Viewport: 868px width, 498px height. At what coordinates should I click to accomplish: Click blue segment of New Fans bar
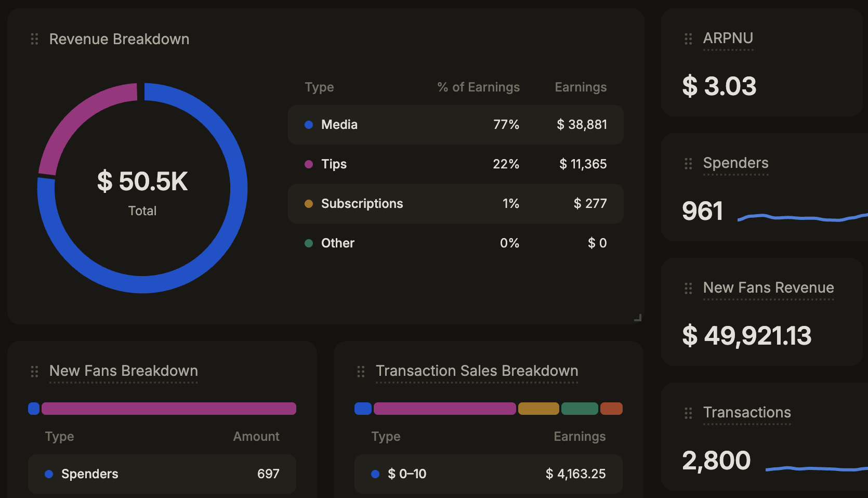34,409
